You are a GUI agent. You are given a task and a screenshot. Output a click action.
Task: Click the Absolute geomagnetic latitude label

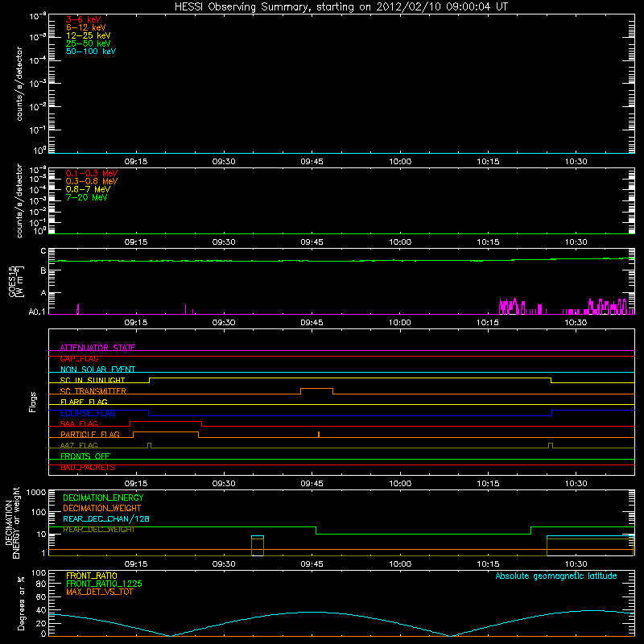point(556,576)
